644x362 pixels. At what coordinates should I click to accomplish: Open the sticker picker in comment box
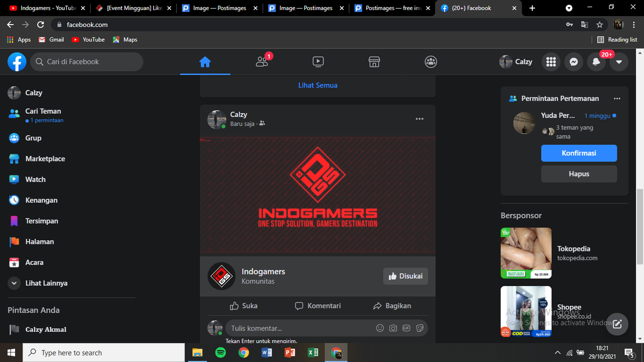pos(420,328)
